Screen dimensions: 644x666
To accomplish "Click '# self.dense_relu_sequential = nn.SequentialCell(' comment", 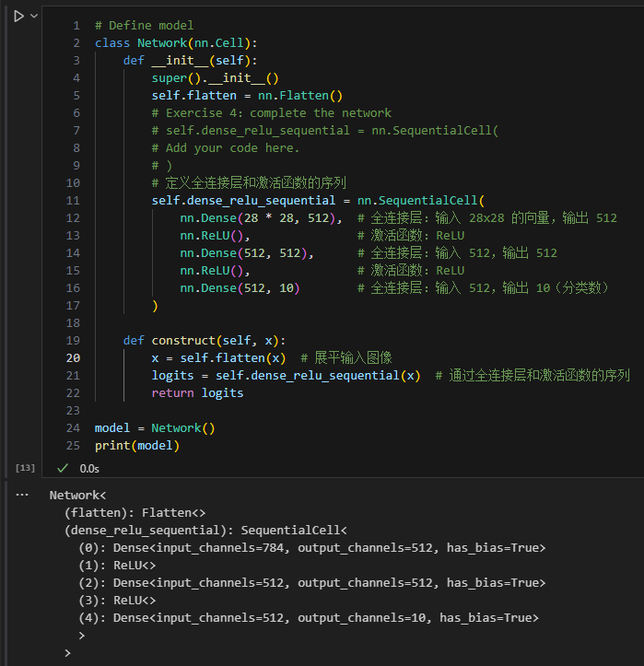I will click(325, 131).
